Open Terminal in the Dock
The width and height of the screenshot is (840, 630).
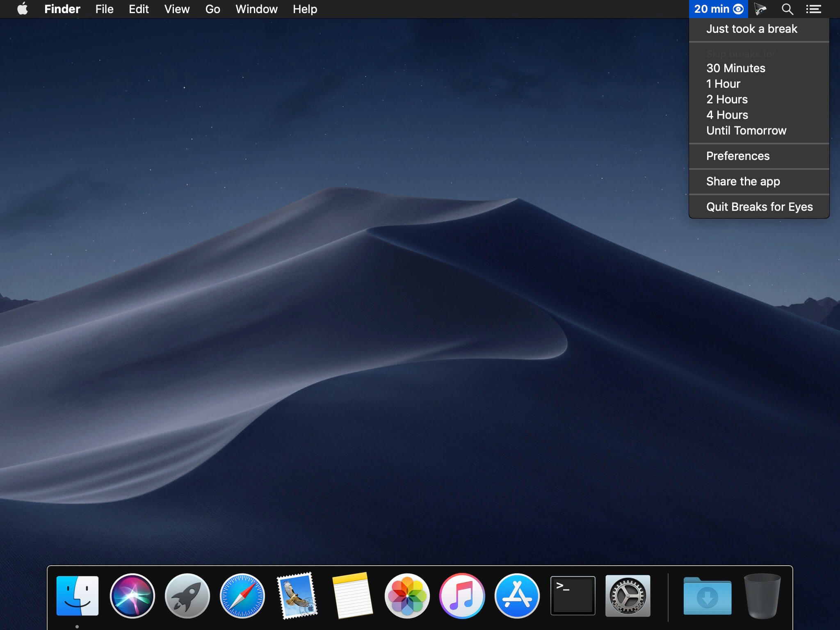click(x=573, y=596)
